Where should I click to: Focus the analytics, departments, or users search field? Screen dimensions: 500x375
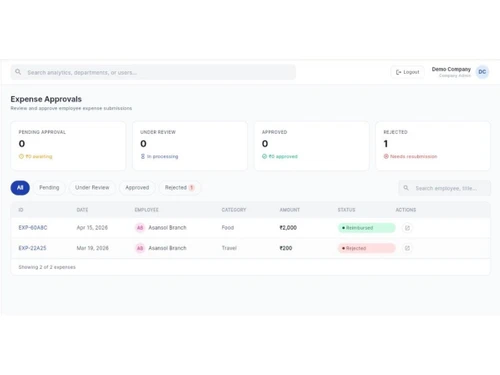[153, 72]
